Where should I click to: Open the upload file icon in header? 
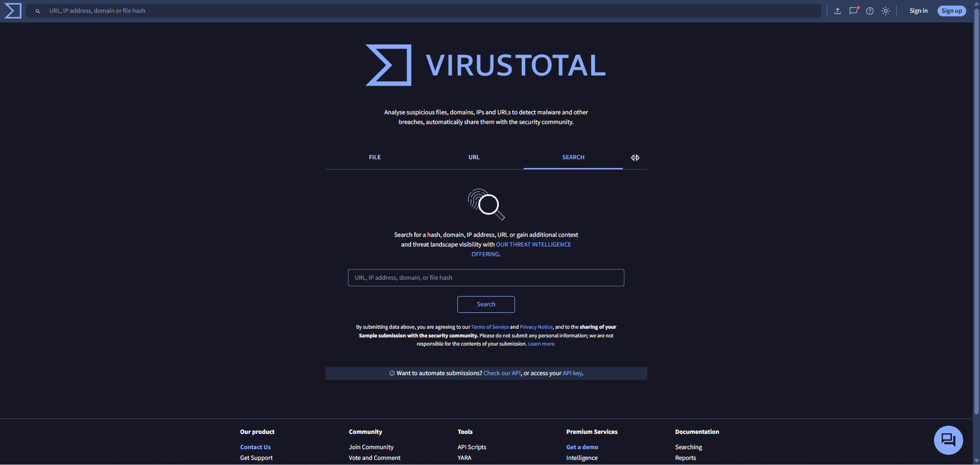(x=837, y=11)
